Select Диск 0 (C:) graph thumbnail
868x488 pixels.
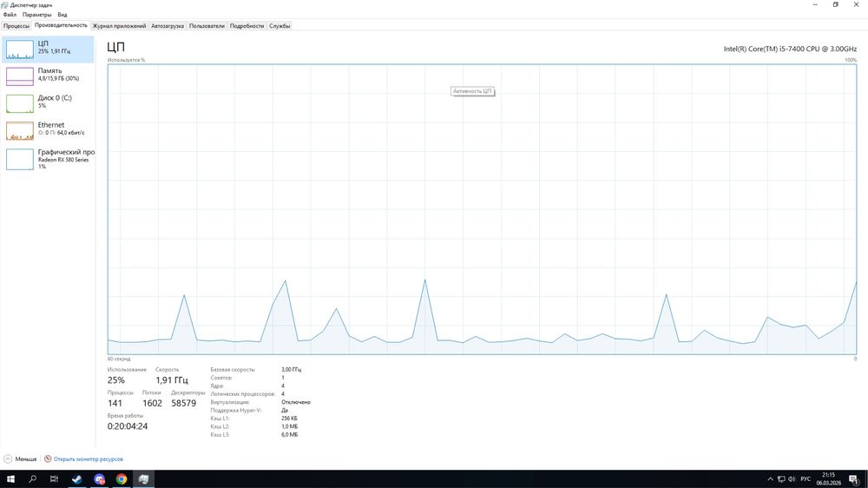pyautogui.click(x=20, y=103)
